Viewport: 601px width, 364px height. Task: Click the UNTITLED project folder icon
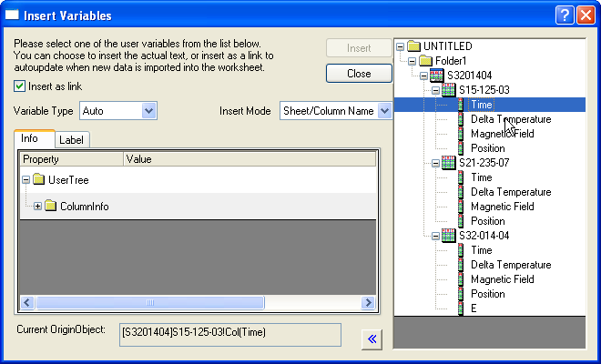click(413, 46)
